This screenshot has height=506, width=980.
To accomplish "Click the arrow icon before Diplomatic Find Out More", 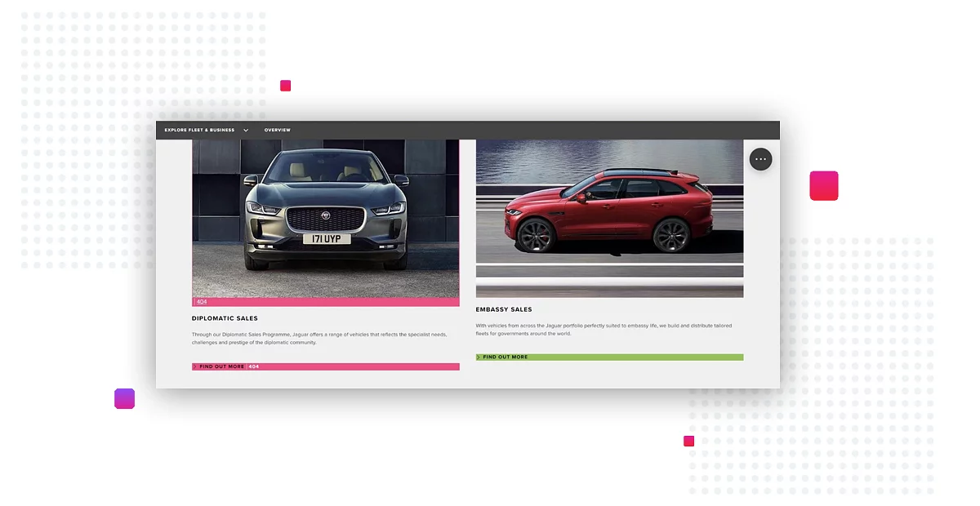I will point(194,367).
